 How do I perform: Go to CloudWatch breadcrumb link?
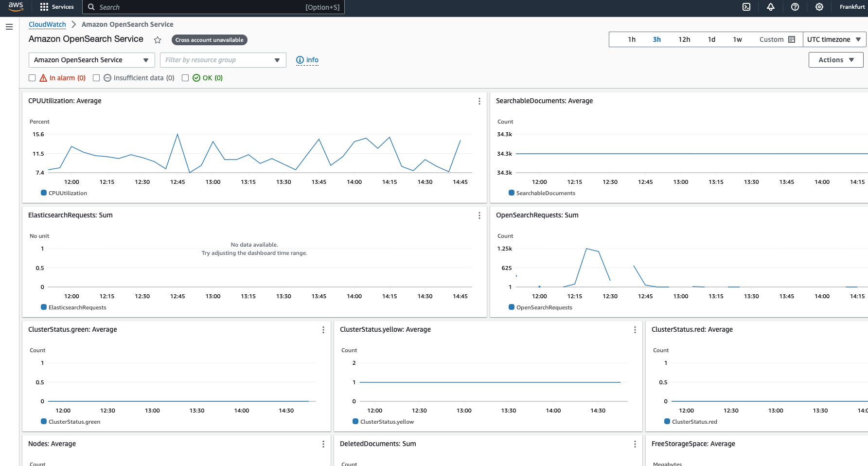47,24
